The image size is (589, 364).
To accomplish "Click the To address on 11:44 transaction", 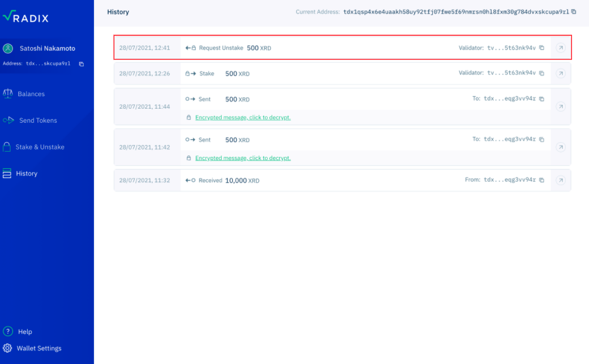I will (510, 99).
